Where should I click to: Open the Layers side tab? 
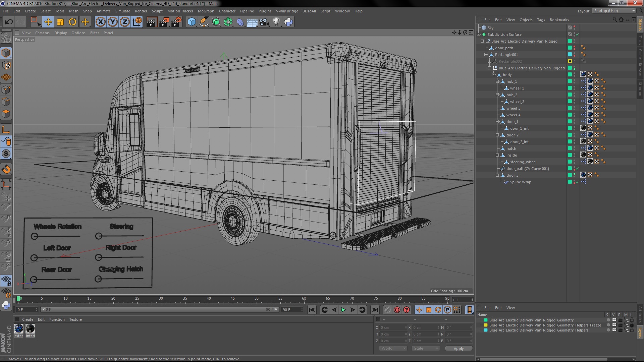pyautogui.click(x=640, y=333)
